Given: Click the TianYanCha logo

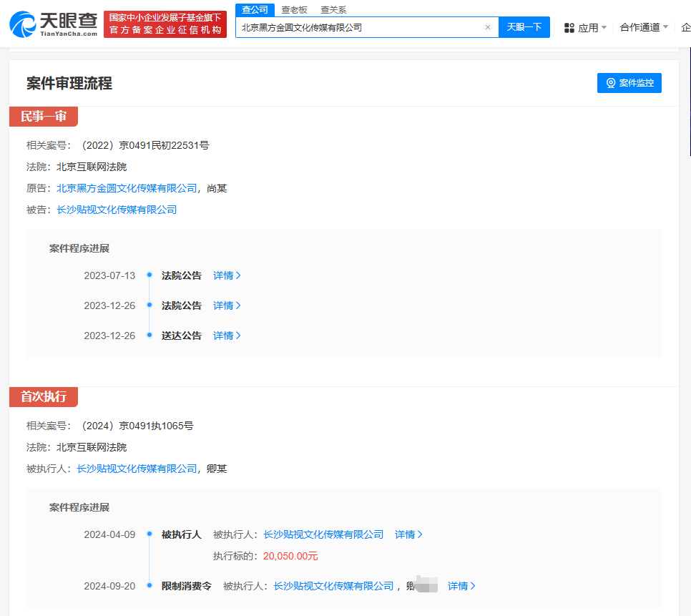Looking at the screenshot, I should 54,24.
